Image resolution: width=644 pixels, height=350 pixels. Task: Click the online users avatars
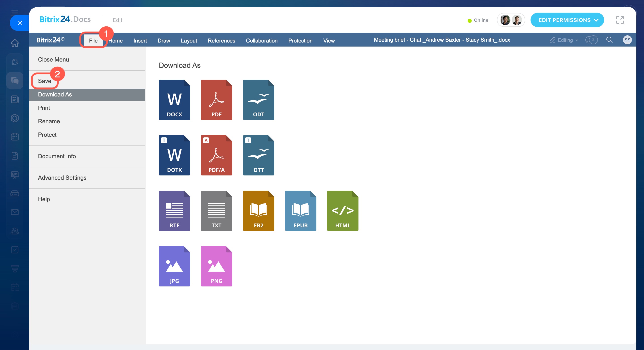click(x=511, y=20)
